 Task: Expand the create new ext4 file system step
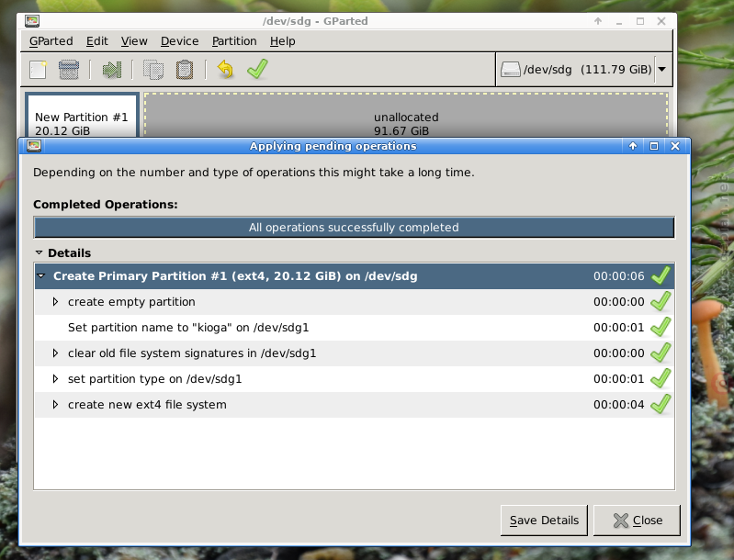[55, 405]
